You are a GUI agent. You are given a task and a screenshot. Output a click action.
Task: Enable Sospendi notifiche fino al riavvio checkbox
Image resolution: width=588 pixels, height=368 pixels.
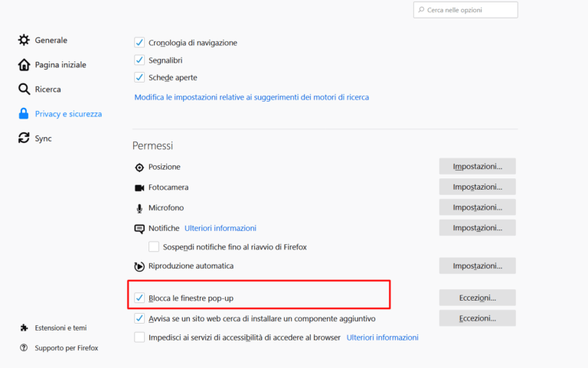(x=154, y=247)
